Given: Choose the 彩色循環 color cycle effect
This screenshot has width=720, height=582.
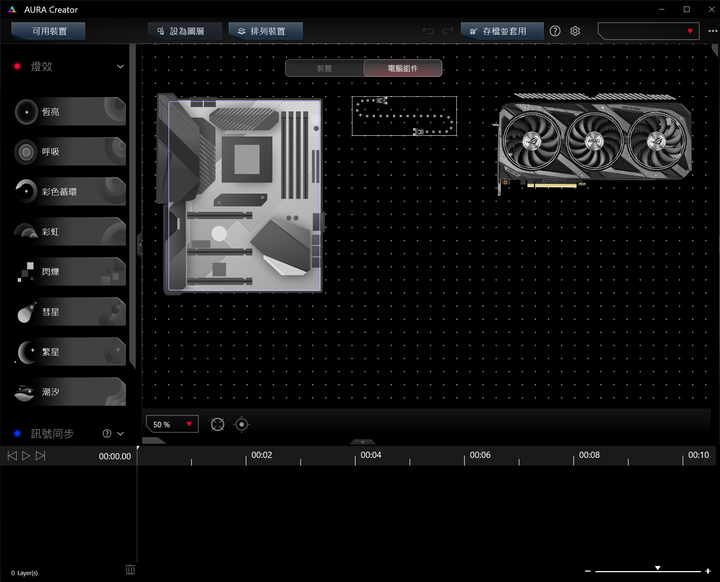Looking at the screenshot, I should click(70, 192).
